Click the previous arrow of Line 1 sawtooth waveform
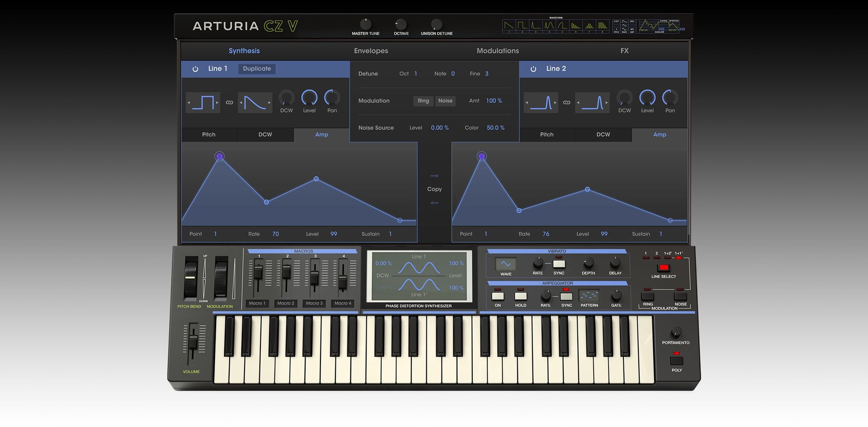Image resolution: width=868 pixels, height=427 pixels. (241, 103)
